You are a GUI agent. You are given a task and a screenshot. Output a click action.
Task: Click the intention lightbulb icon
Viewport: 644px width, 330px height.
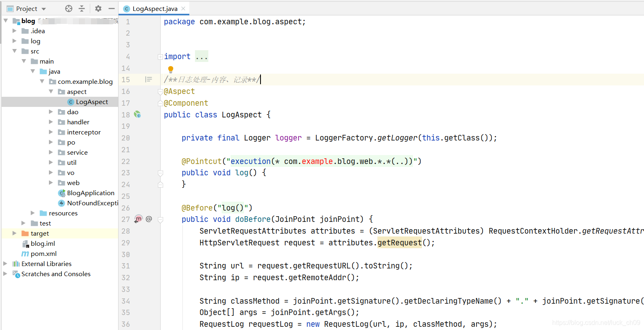(x=171, y=69)
